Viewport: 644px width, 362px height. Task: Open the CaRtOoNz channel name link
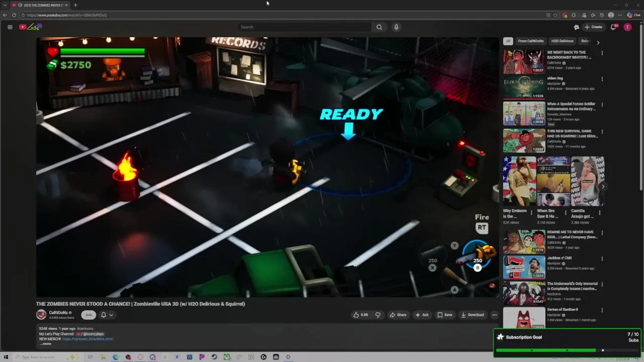(x=58, y=313)
